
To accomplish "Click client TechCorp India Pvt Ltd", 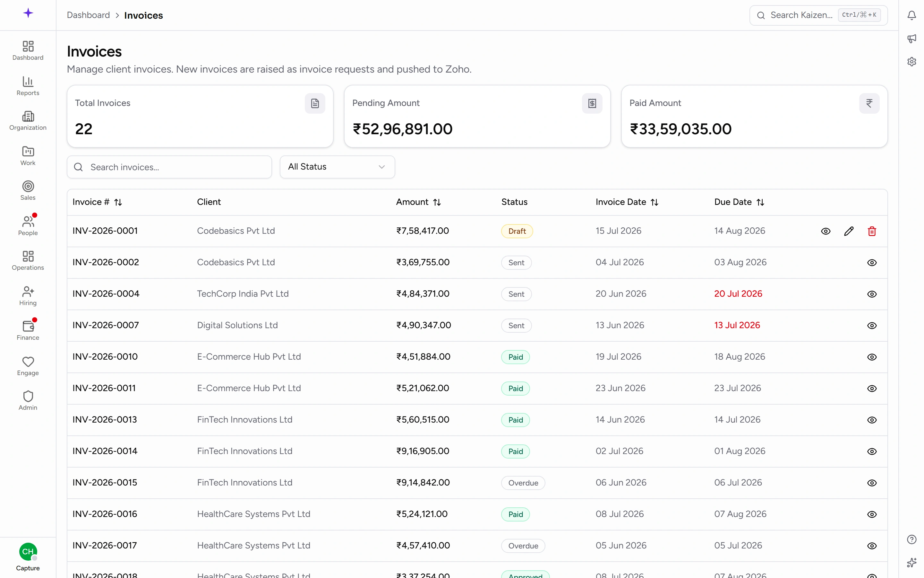I will pos(243,293).
